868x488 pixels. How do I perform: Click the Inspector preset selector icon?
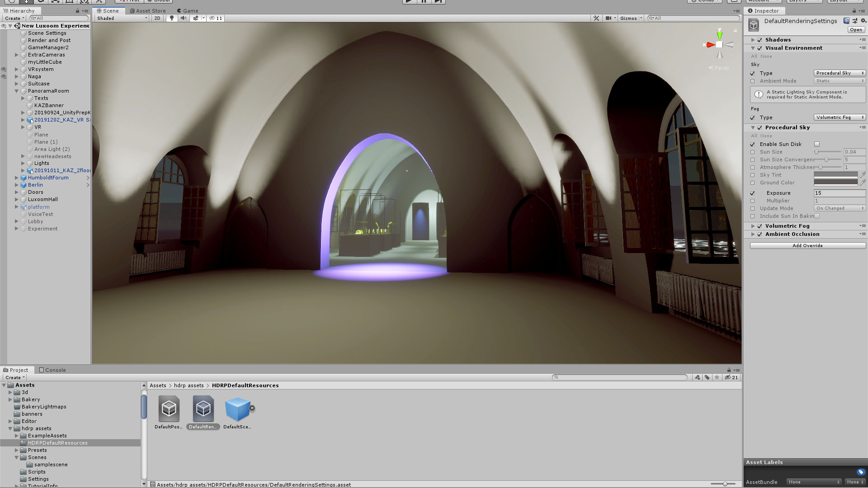point(855,21)
